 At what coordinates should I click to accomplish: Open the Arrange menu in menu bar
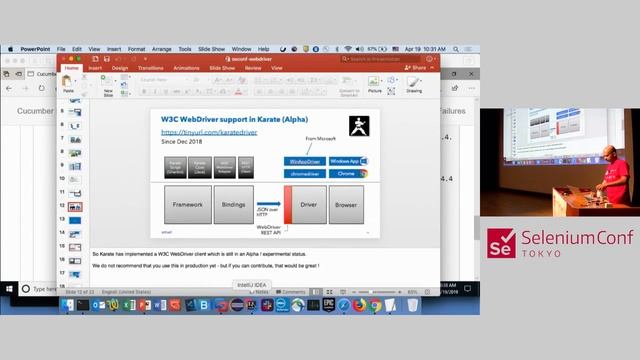[162, 49]
